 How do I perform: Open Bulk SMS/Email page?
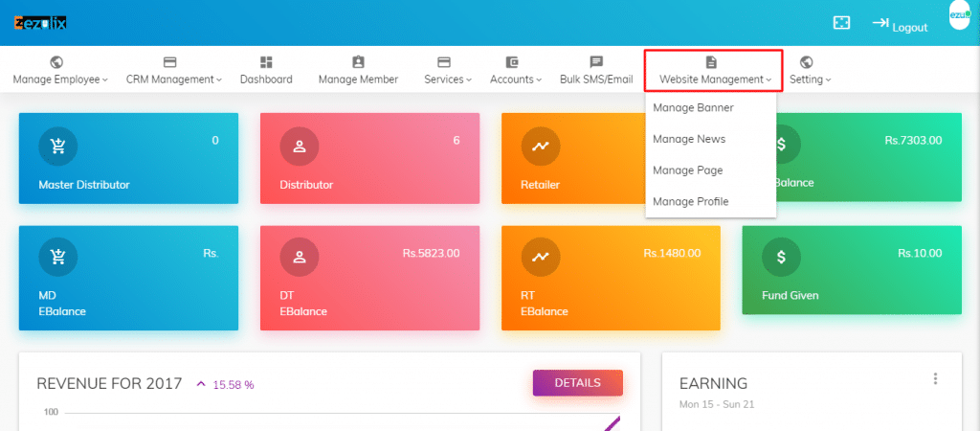coord(596,79)
